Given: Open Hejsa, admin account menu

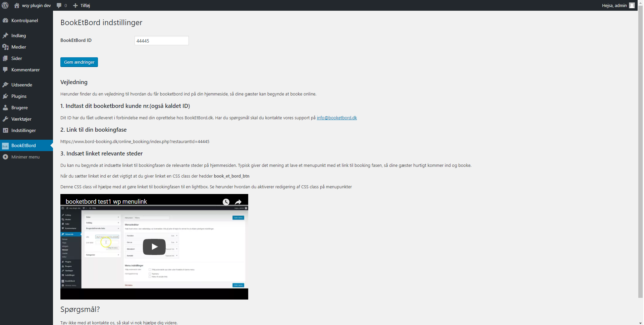Looking at the screenshot, I should point(614,5).
